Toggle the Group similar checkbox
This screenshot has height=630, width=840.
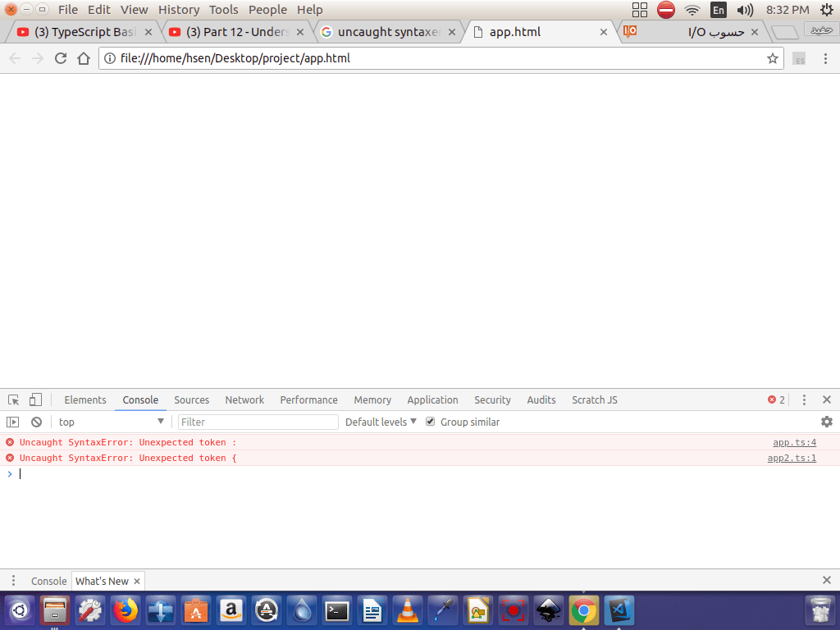[x=430, y=422]
